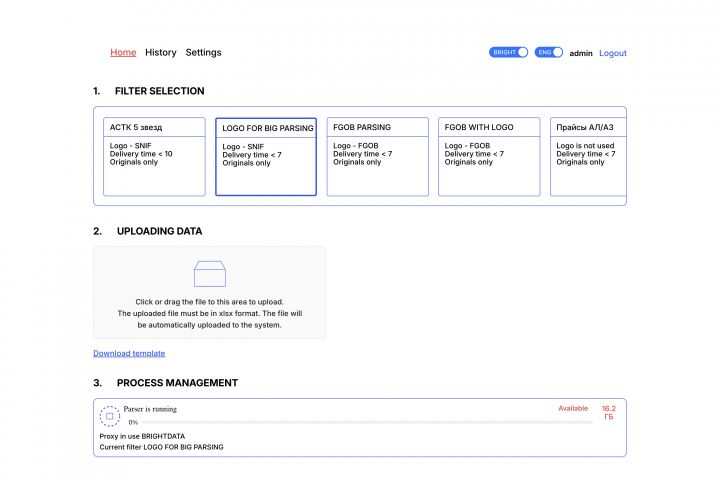Image resolution: width=720 pixels, height=480 pixels.
Task: Click the Available storage indicator
Action: tap(573, 408)
